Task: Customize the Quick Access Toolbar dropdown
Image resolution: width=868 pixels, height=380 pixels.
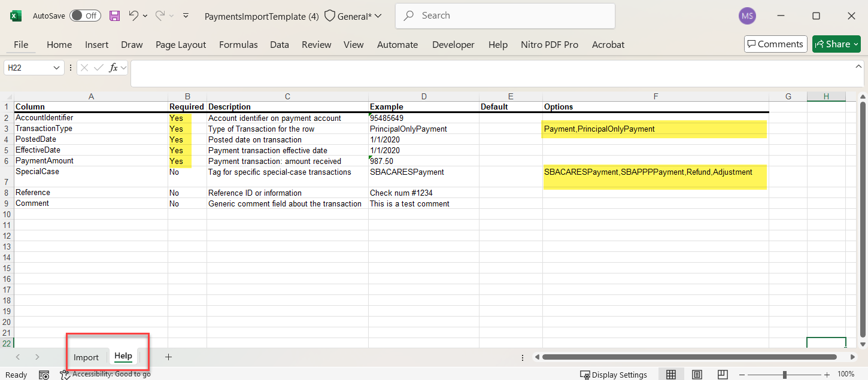Action: point(186,16)
